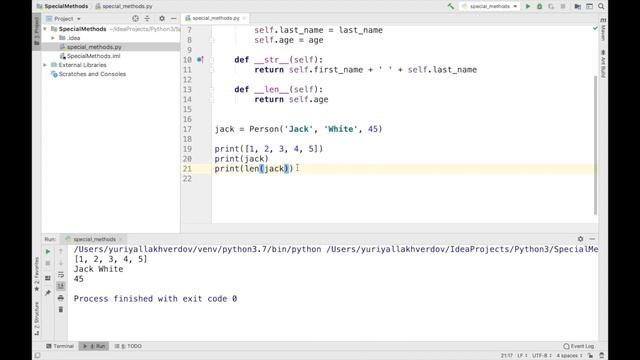
Task: Fold the __str__ method at line 10
Action: (211, 60)
